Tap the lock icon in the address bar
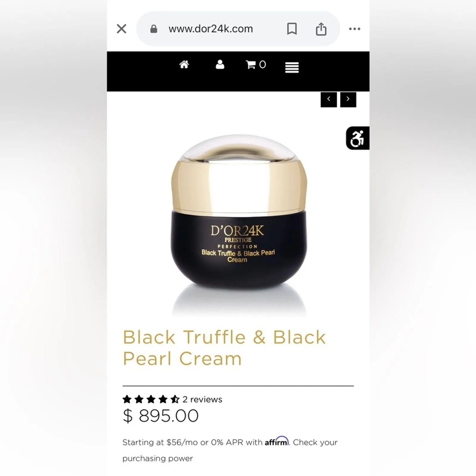476x476 pixels. [x=154, y=29]
